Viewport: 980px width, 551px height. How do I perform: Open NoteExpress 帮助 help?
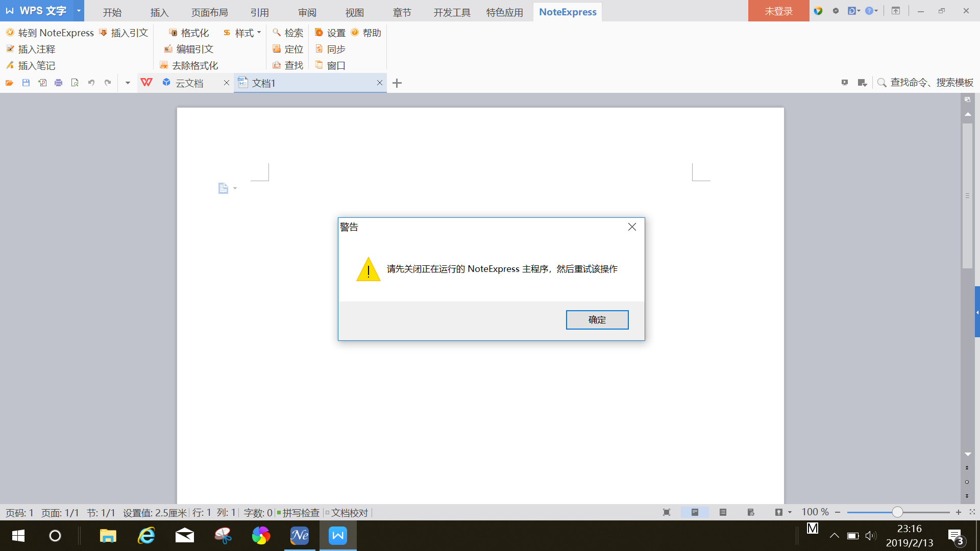point(366,33)
